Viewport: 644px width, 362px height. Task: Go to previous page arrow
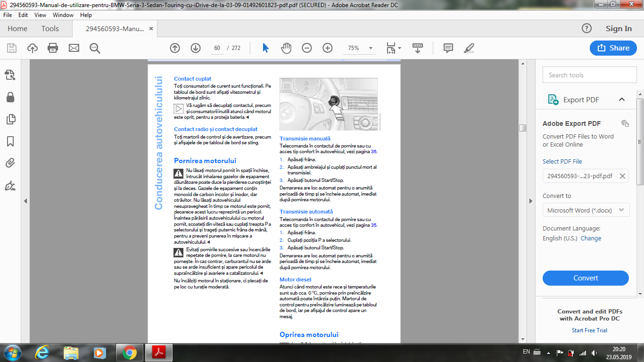point(175,48)
